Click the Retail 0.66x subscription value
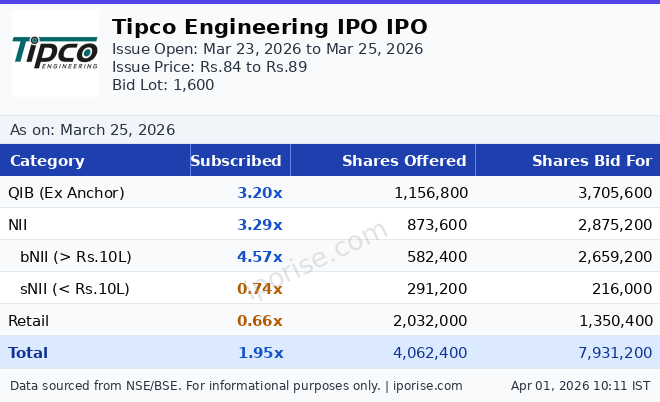660x402 pixels. [x=260, y=321]
